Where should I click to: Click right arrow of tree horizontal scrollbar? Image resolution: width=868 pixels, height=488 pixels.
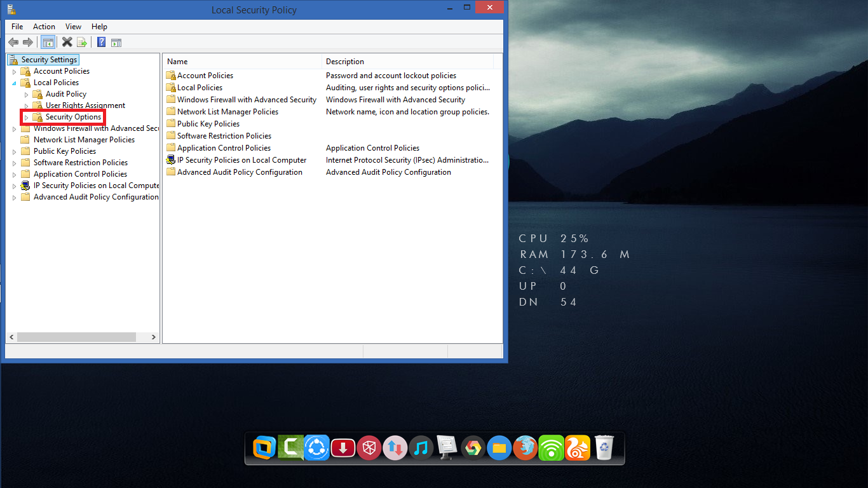click(x=154, y=337)
